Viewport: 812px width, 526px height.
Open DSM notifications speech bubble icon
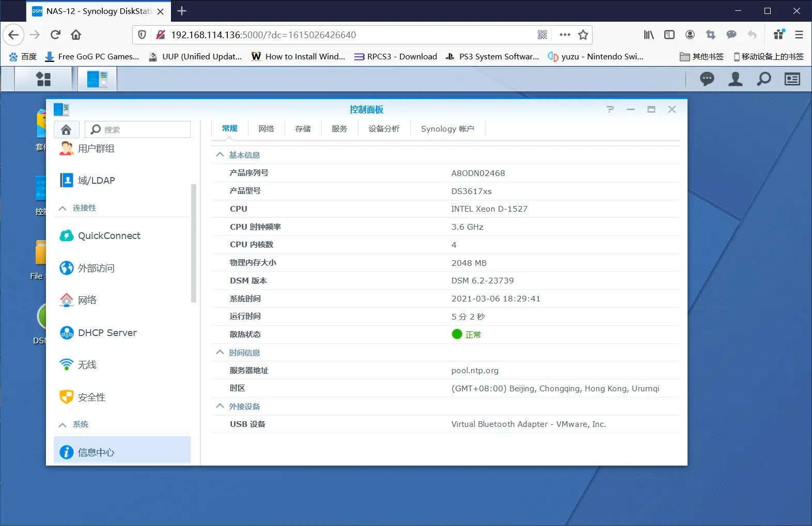point(707,79)
